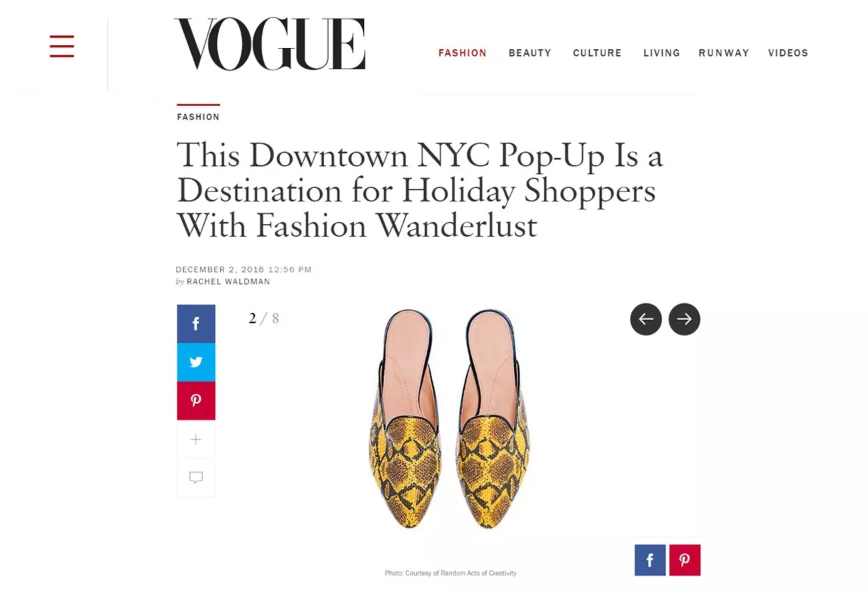Screen dimensions: 868x590
Task: Open the Beauty navigation section
Action: point(530,53)
